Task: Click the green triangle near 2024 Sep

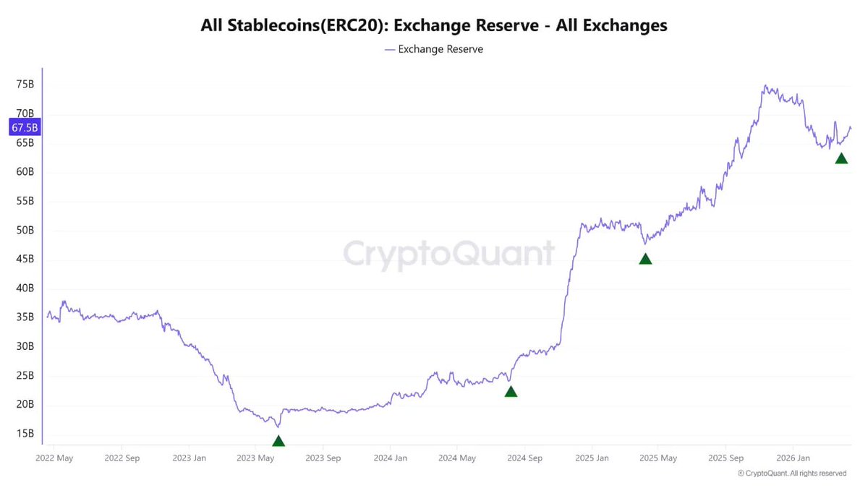Action: click(x=511, y=392)
